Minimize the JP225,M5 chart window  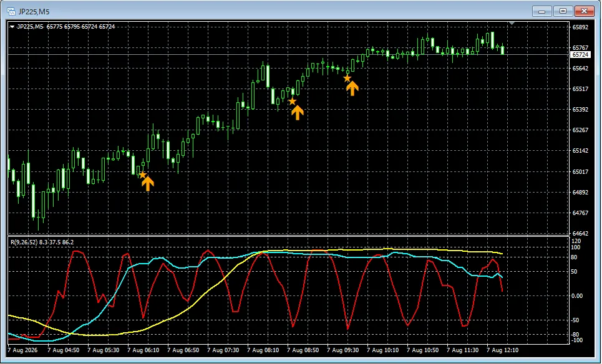click(542, 11)
